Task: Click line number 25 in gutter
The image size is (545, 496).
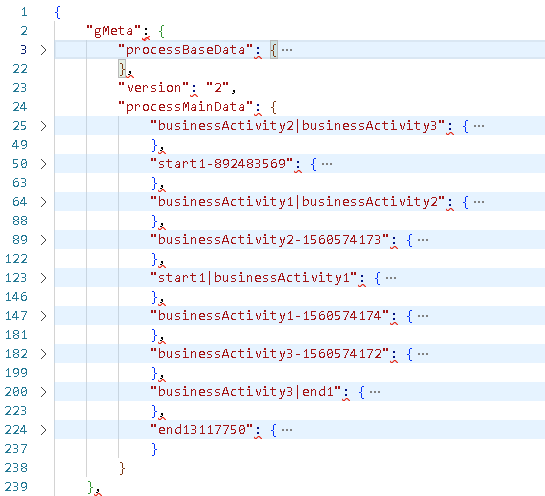Action: 20,126
